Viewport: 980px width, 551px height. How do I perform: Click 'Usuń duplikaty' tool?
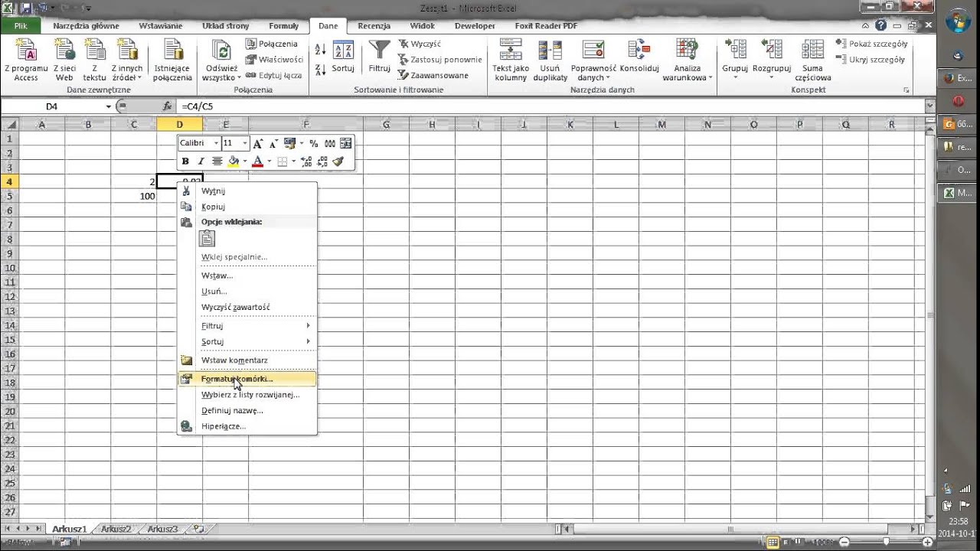550,60
